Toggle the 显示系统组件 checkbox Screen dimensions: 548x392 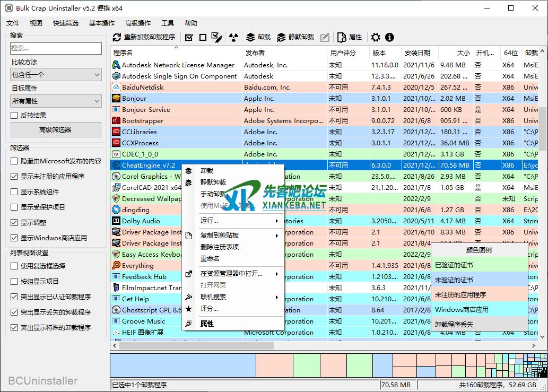point(14,192)
